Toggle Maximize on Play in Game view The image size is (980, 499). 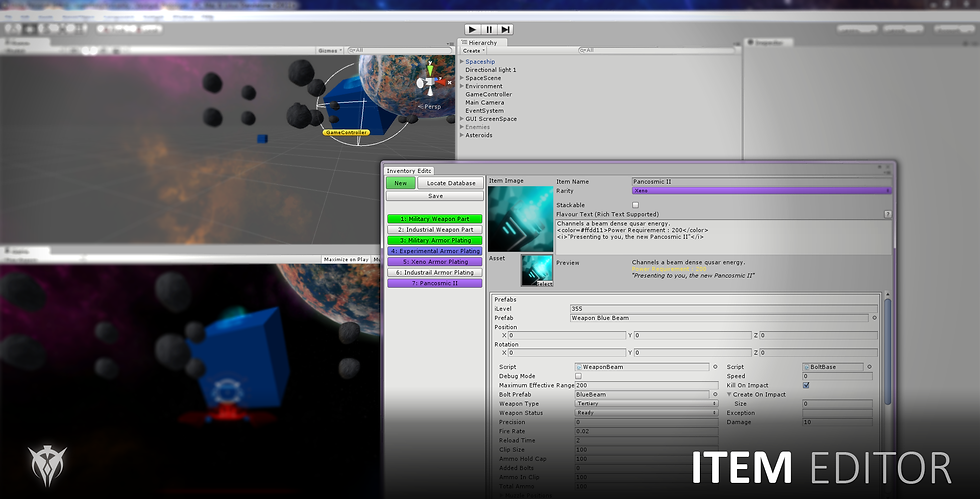[x=346, y=260]
